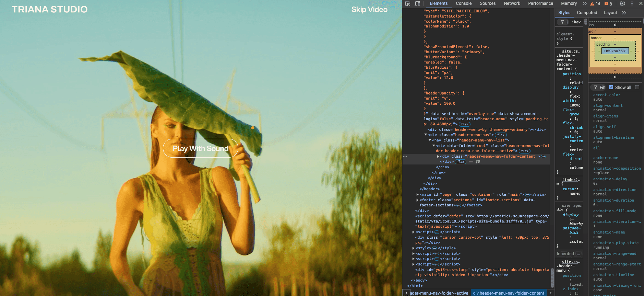Click the Skip Video link
644x296 pixels.
pos(369,10)
